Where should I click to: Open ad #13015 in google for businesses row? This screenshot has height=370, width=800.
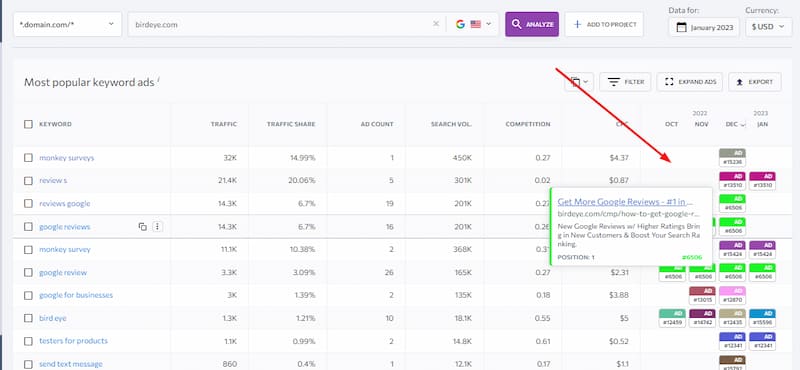702,295
